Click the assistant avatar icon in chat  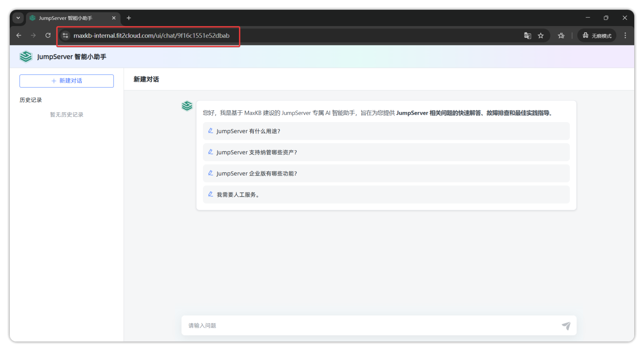pos(187,106)
